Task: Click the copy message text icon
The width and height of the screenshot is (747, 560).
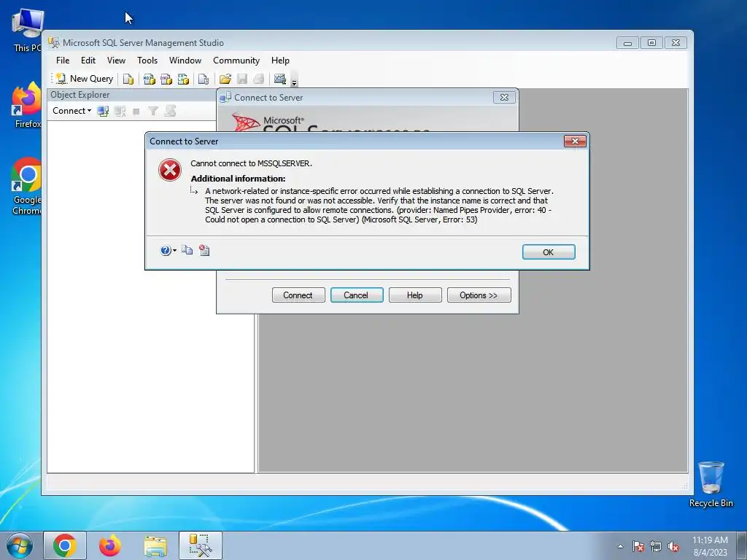Action: click(187, 250)
